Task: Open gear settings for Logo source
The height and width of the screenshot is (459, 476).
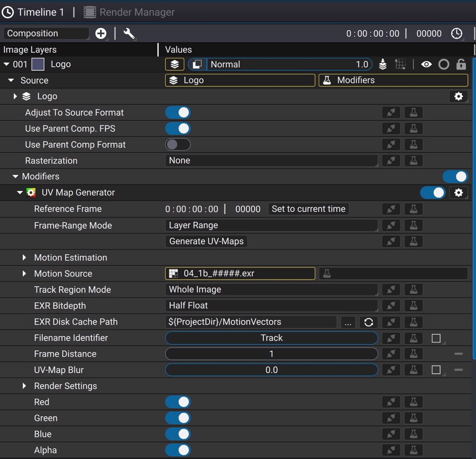Action: 459,96
